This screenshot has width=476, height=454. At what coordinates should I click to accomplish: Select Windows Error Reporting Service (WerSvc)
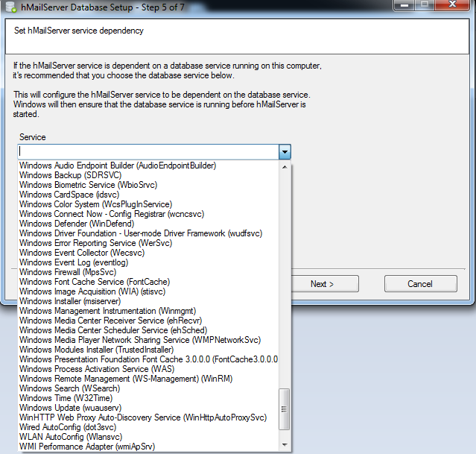click(x=148, y=243)
